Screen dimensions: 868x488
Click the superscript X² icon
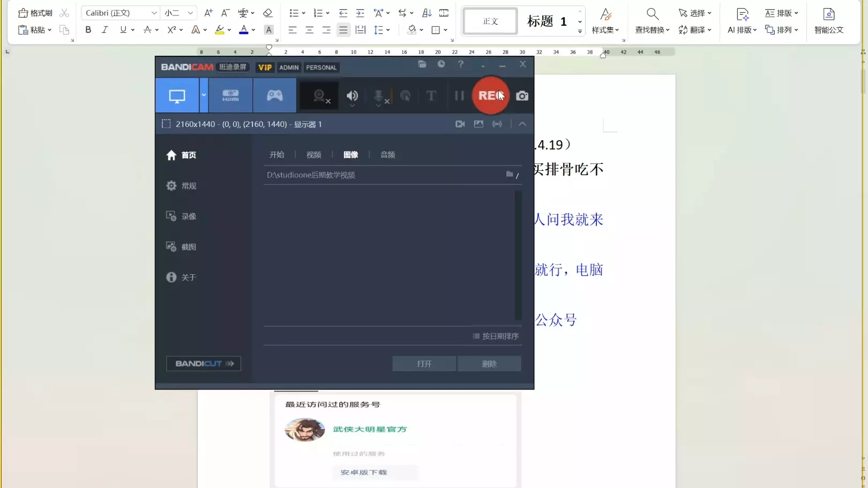point(171,30)
